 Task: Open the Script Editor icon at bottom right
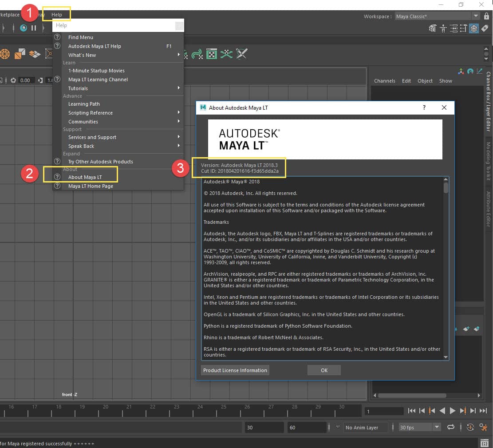(485, 443)
